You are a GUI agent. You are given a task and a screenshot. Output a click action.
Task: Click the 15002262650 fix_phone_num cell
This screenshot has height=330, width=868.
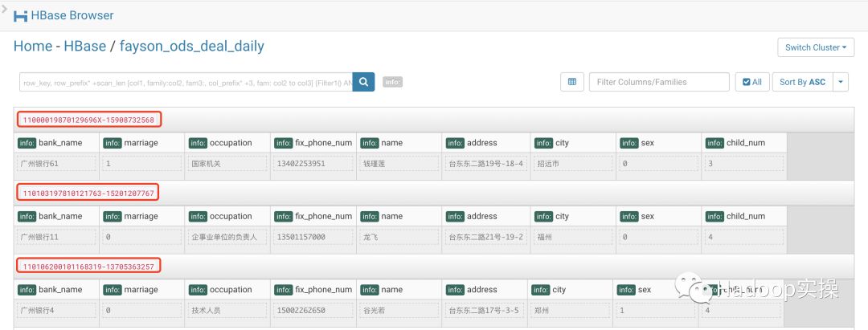(x=313, y=310)
